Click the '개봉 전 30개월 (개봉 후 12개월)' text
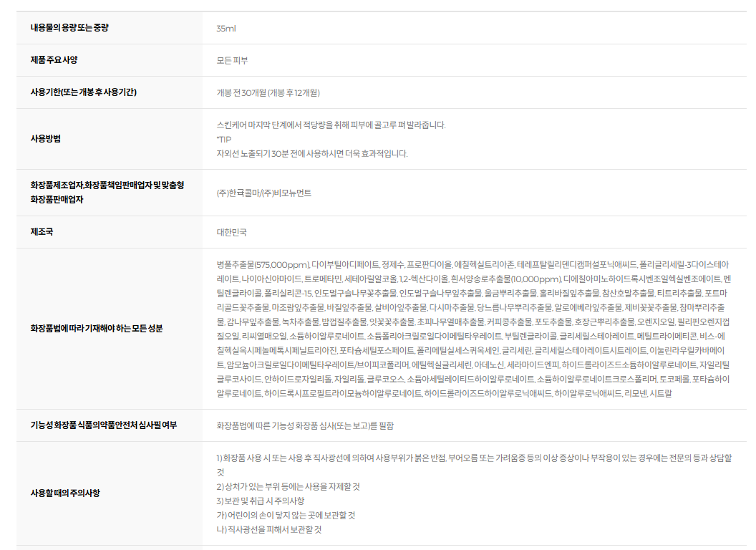 pyautogui.click(x=268, y=93)
